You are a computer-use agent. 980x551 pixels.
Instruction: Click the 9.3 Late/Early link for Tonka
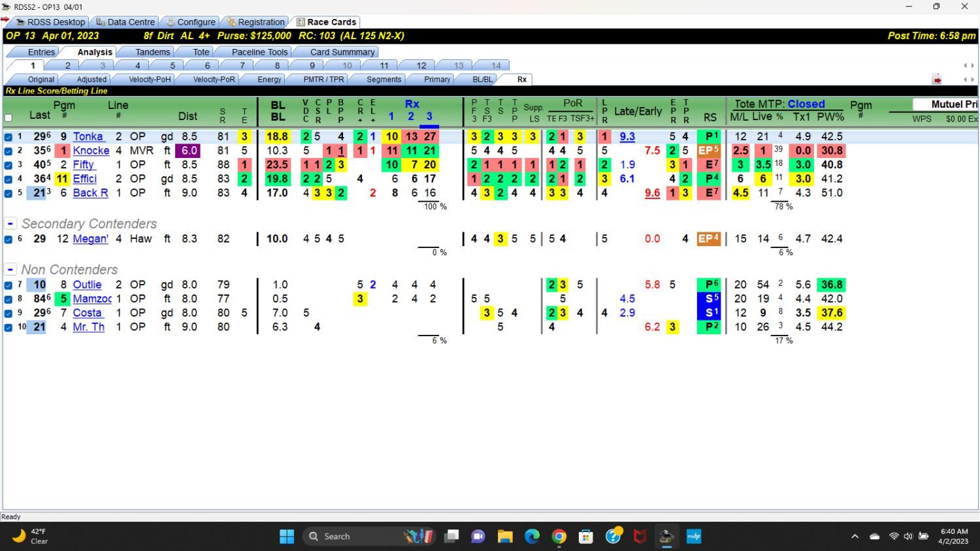[627, 136]
